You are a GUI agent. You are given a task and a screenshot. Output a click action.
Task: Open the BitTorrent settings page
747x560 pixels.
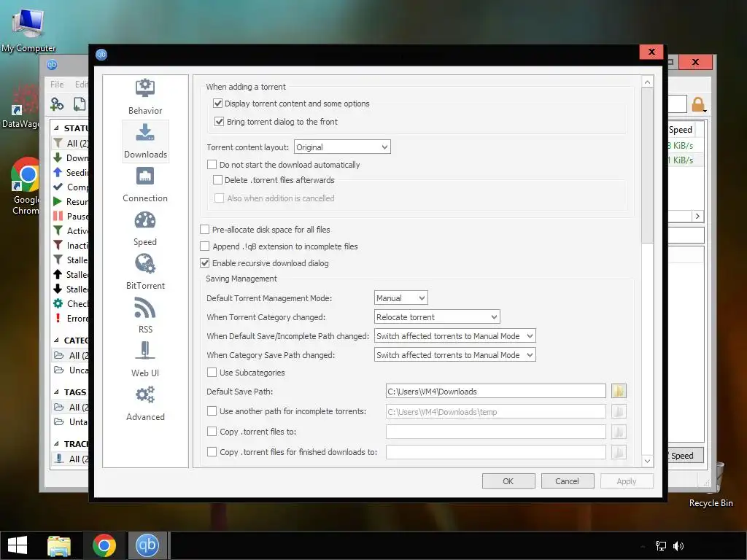pos(145,273)
